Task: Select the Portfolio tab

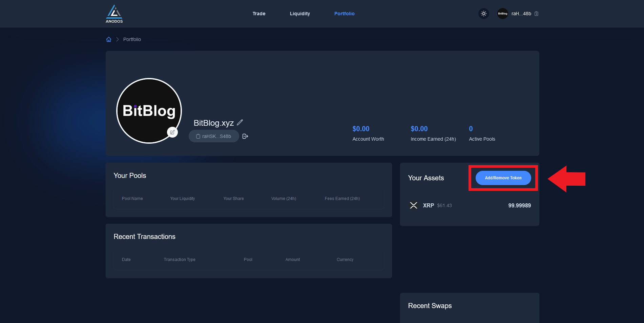Action: coord(344,14)
